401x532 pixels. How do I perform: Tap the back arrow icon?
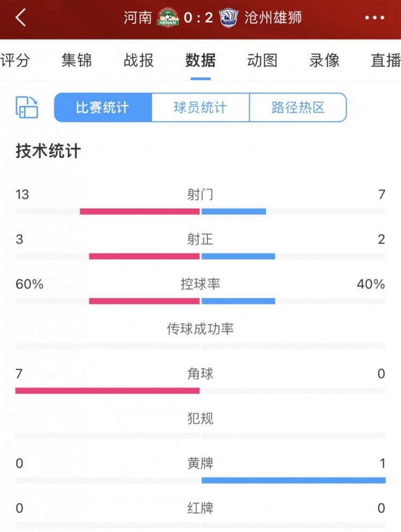coord(21,17)
